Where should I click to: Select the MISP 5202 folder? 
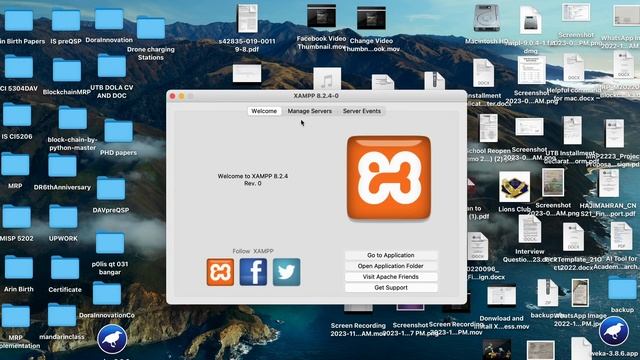pyautogui.click(x=16, y=217)
